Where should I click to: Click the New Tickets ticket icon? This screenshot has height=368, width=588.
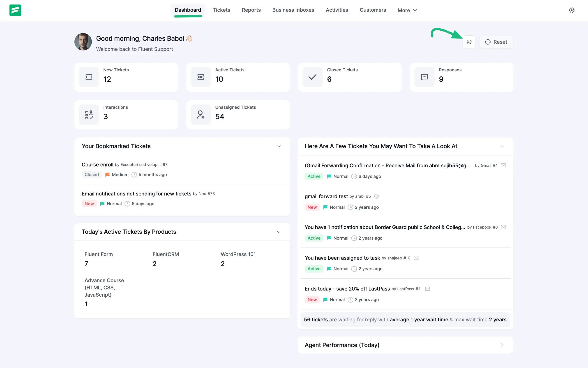88,77
